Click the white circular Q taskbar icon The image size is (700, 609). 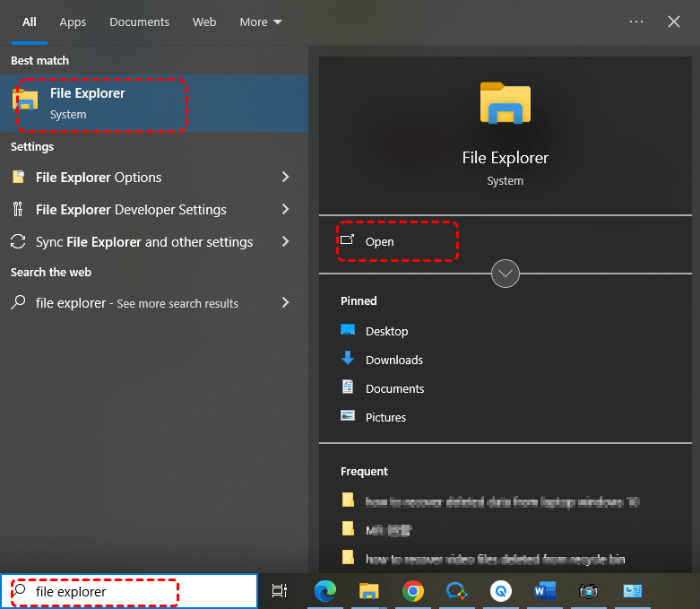[500, 591]
